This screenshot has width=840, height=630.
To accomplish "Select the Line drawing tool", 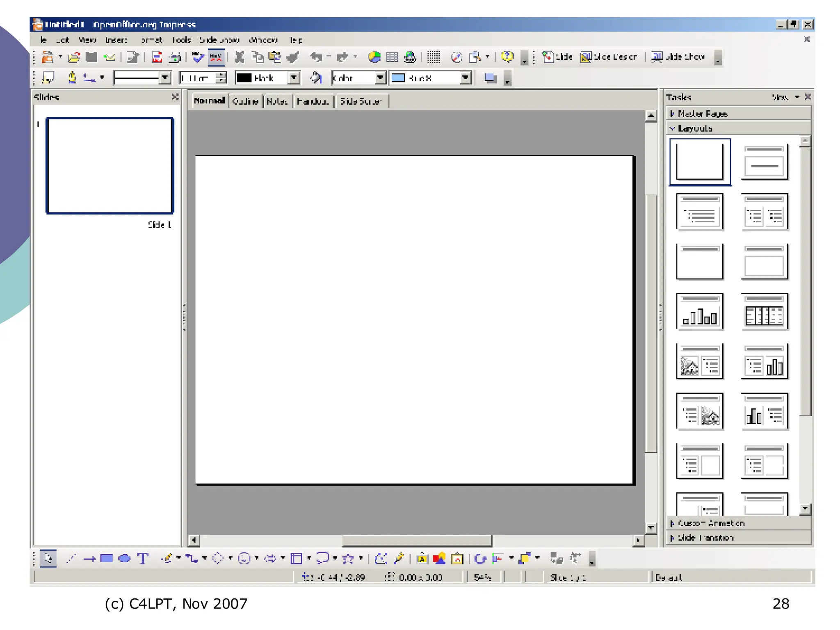I will 71,558.
